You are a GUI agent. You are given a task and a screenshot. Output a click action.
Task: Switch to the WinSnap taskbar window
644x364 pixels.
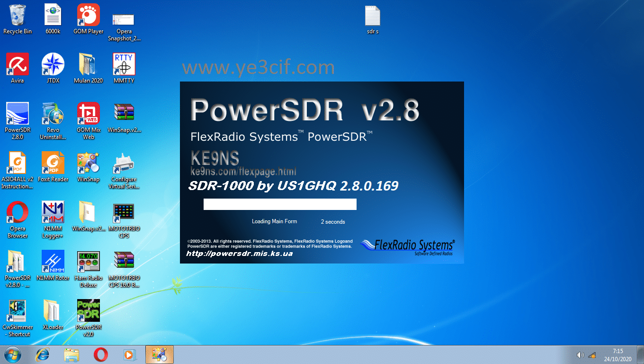pyautogui.click(x=160, y=355)
